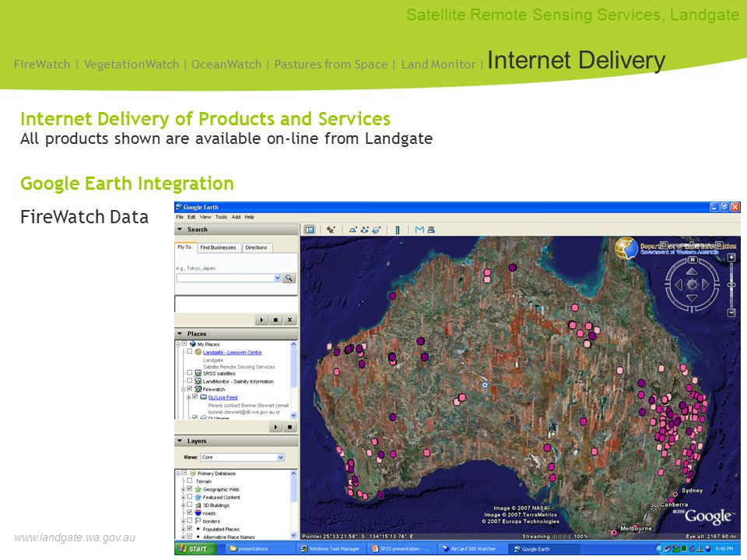747x560 pixels.
Task: Collapse the Search panel triangle
Action: pyautogui.click(x=180, y=229)
